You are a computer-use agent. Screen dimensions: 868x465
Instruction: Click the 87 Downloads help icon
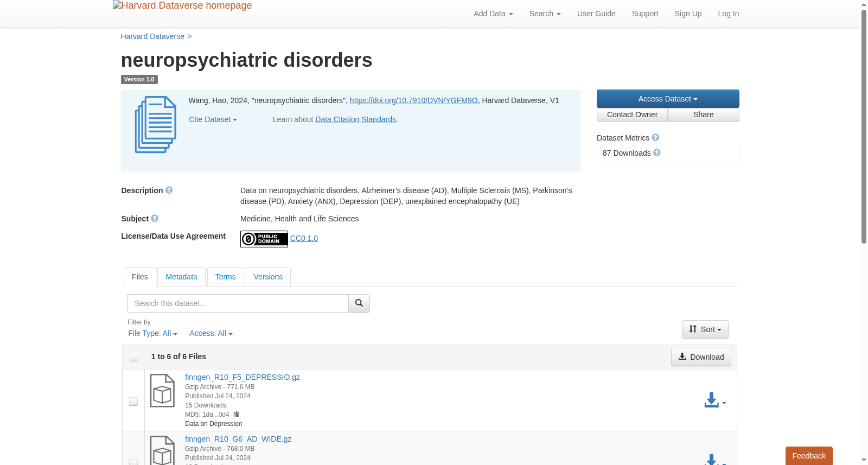pos(657,153)
